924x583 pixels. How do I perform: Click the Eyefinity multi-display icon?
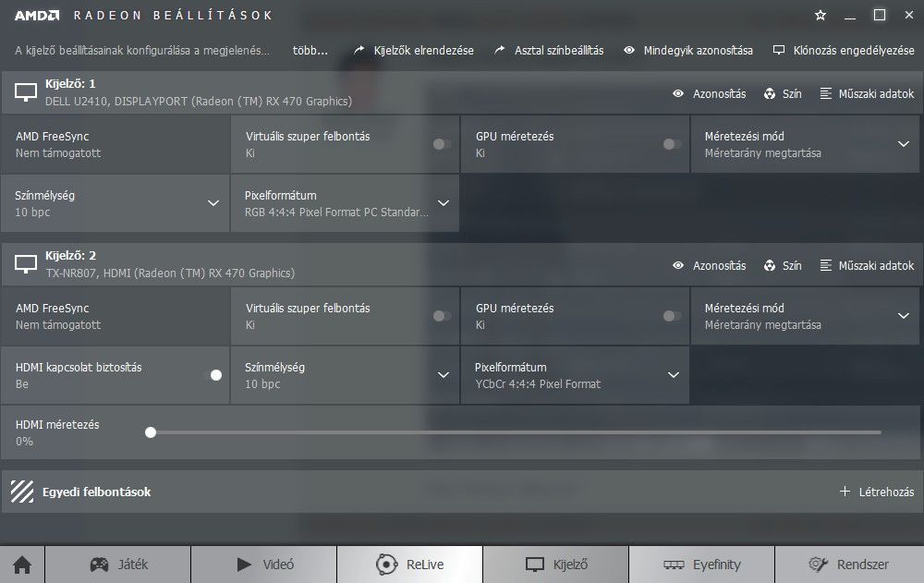click(674, 565)
